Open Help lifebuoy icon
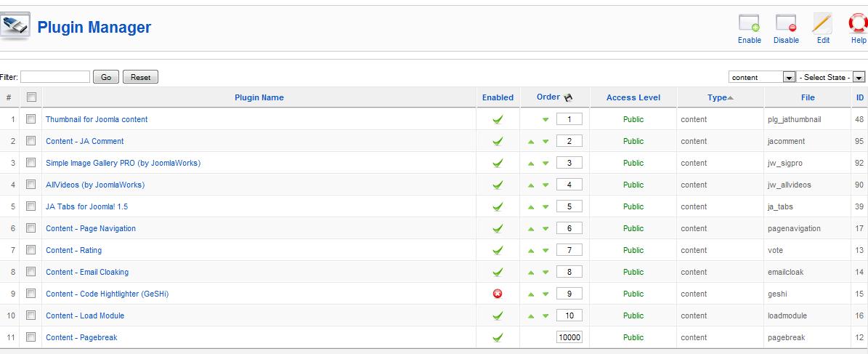 click(x=859, y=23)
